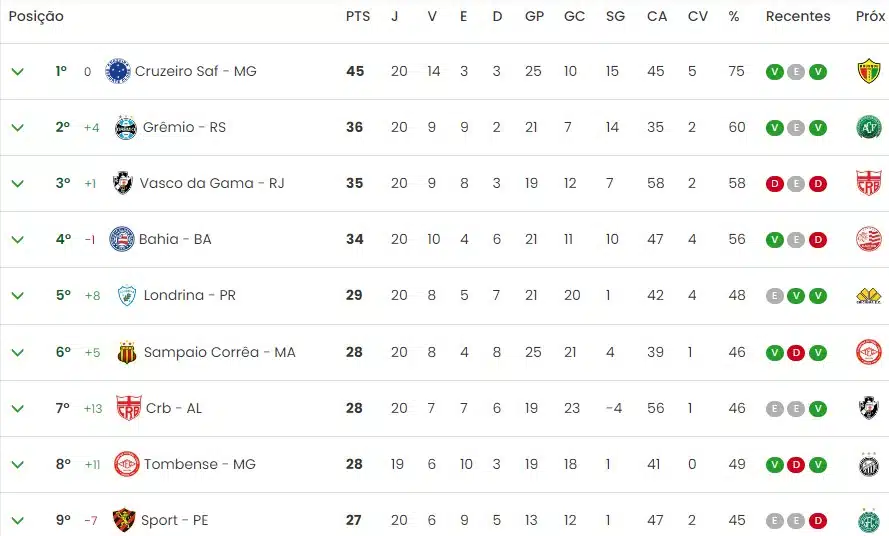This screenshot has height=536, width=889.
Task: Click Vasco's first red D result badge
Action: click(774, 183)
